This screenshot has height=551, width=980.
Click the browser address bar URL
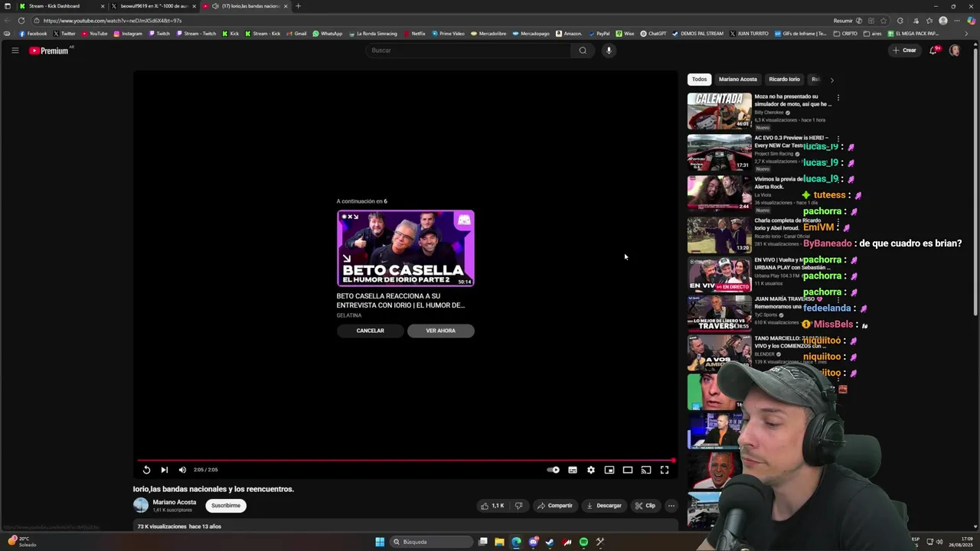click(113, 21)
